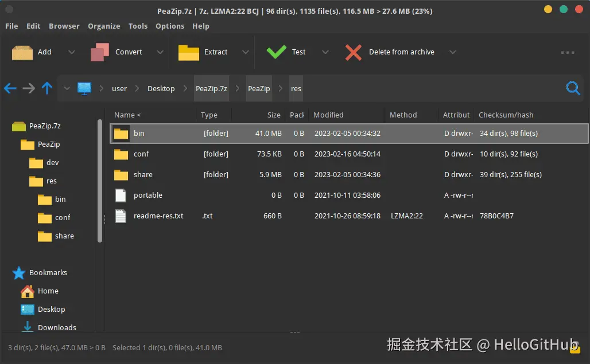The height and width of the screenshot is (364, 590).
Task: Click the green Test checkmark icon
Action: coord(277,52)
